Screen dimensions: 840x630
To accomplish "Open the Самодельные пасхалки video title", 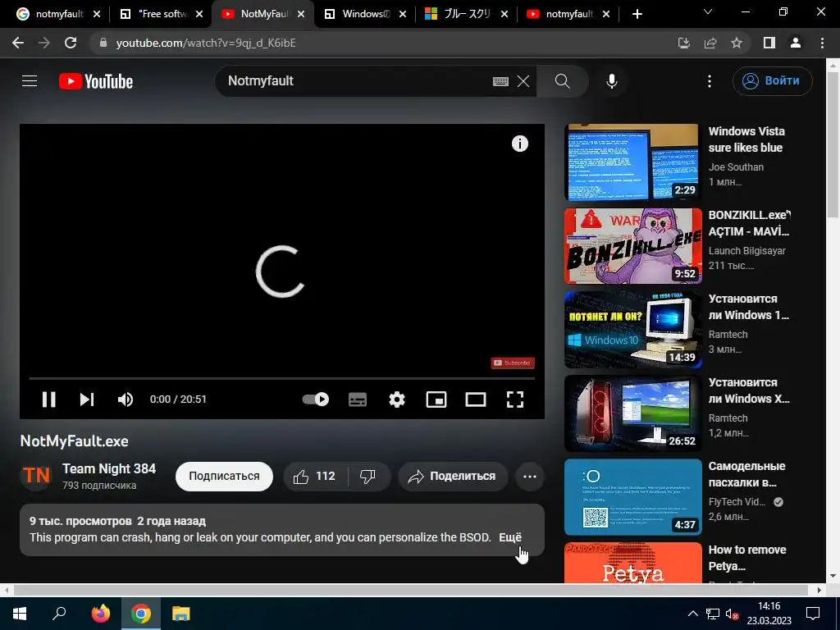I will pyautogui.click(x=746, y=474).
